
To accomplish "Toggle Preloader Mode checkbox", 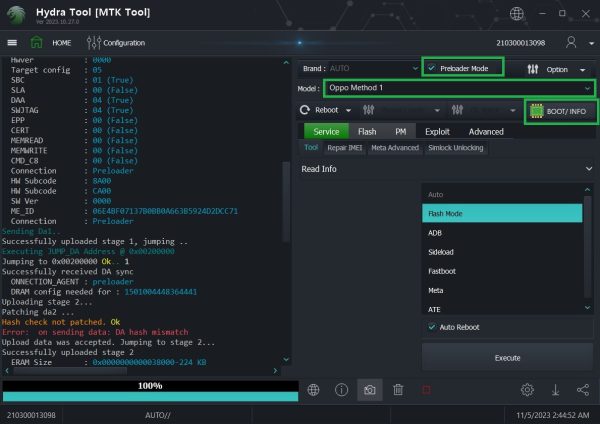I will pyautogui.click(x=432, y=68).
